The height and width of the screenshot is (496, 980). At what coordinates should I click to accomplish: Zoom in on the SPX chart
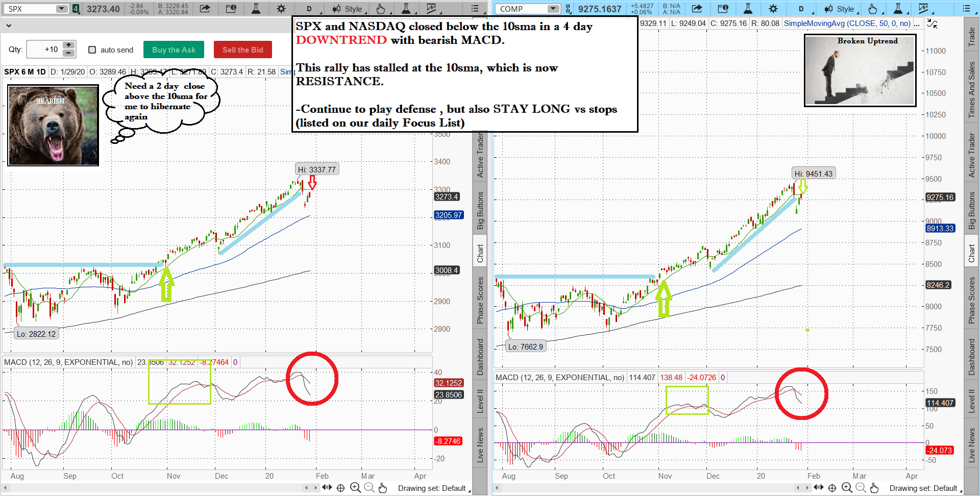click(355, 488)
